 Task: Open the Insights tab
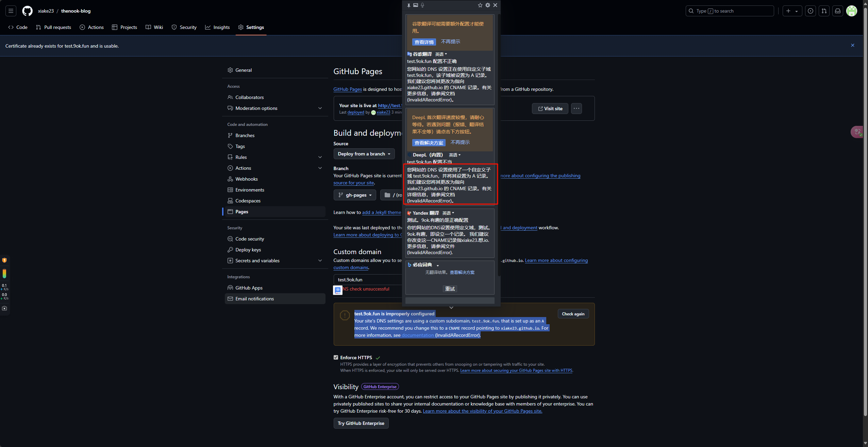(x=218, y=27)
